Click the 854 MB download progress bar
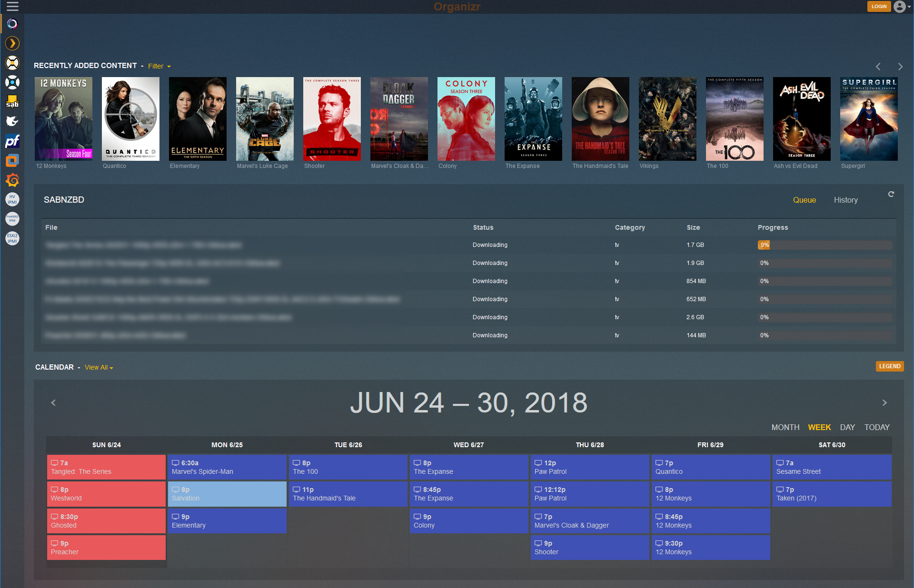 (825, 281)
